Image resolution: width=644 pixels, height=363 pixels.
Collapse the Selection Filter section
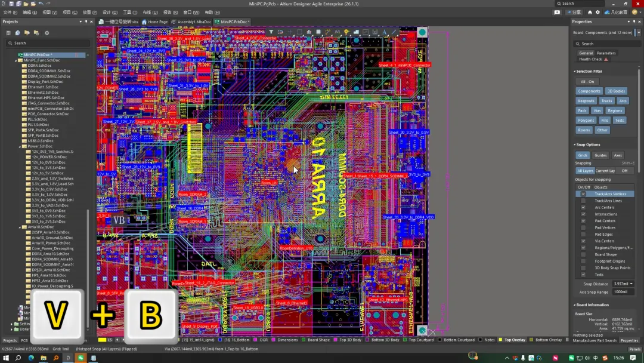(x=575, y=72)
